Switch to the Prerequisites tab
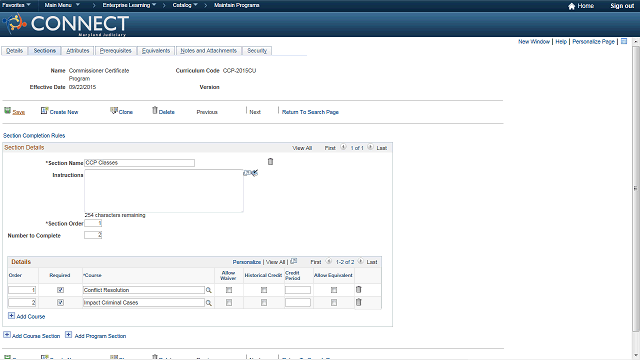640x360 pixels. coord(116,51)
